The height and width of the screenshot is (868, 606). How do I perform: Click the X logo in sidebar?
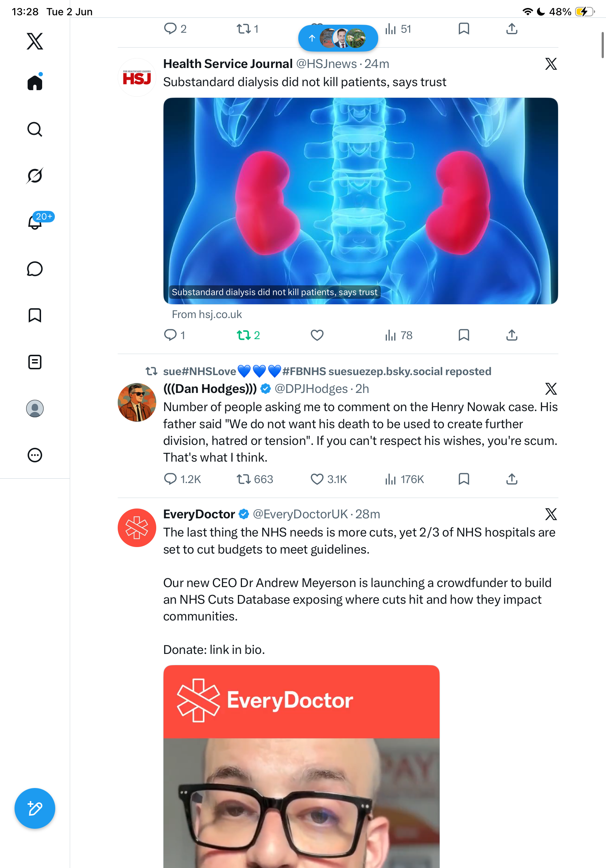[35, 41]
